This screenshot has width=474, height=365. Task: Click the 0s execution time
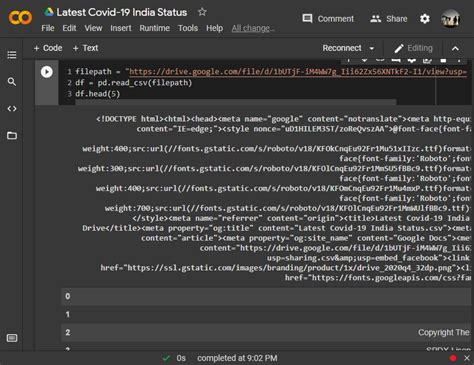coord(181,358)
